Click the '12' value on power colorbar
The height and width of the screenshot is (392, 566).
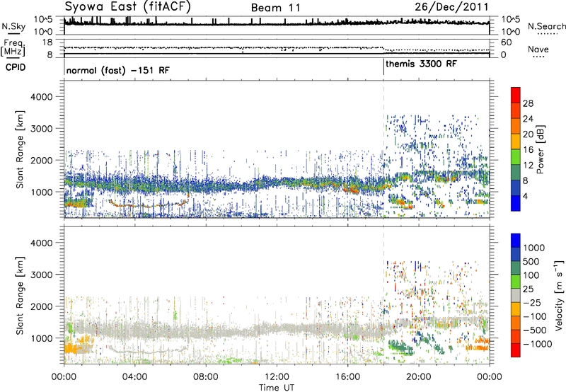click(528, 166)
